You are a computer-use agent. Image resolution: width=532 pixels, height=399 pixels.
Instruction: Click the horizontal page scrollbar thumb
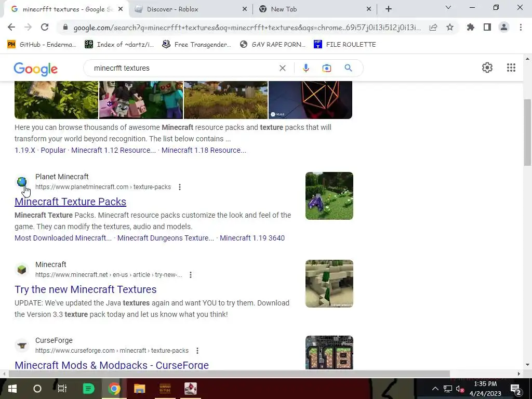(229, 374)
